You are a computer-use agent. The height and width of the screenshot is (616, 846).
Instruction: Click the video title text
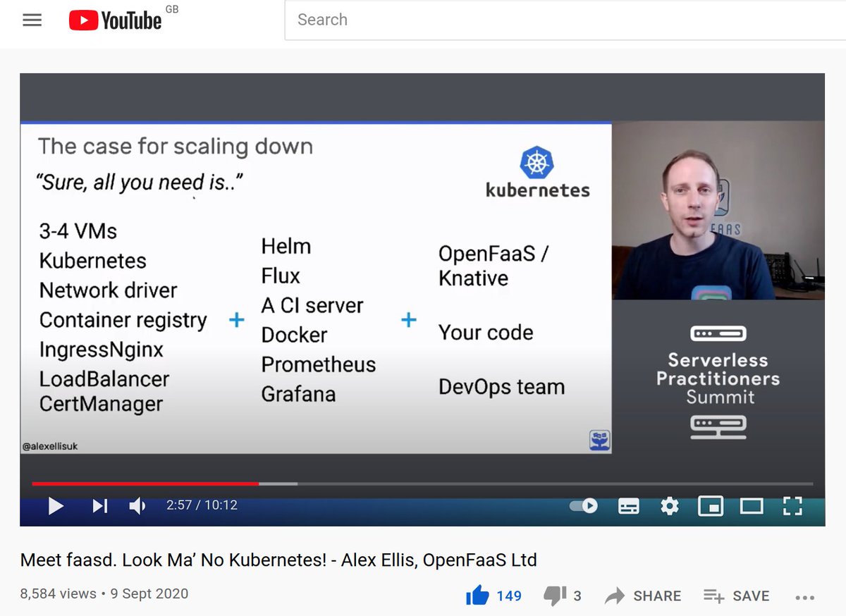point(278,560)
